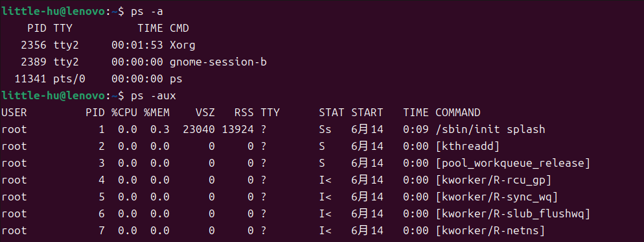Click the %CPU column header

pyautogui.click(x=124, y=113)
